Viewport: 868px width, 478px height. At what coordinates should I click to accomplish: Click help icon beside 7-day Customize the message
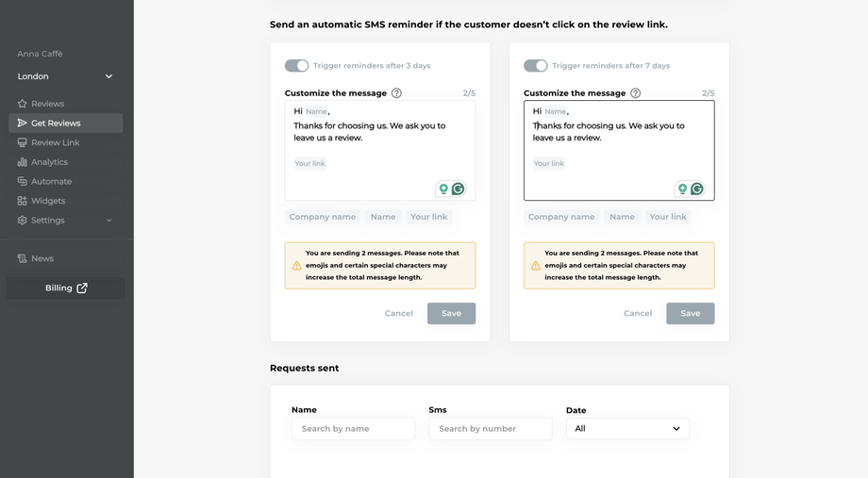click(635, 93)
